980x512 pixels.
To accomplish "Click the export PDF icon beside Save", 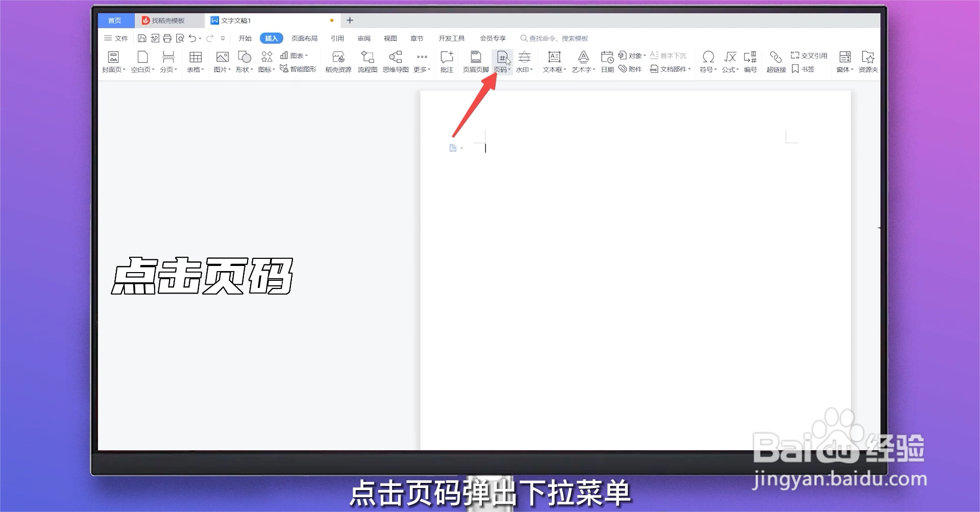I will click(155, 38).
